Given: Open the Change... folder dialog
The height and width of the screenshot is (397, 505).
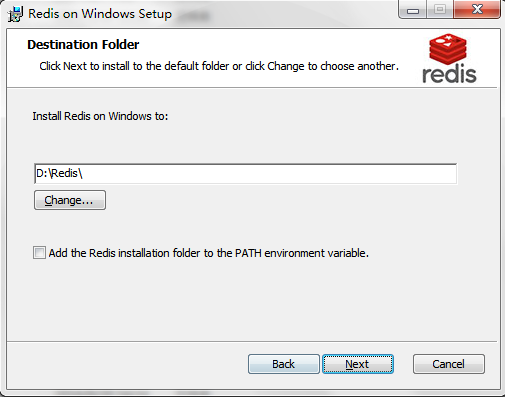Looking at the screenshot, I should [x=70, y=200].
